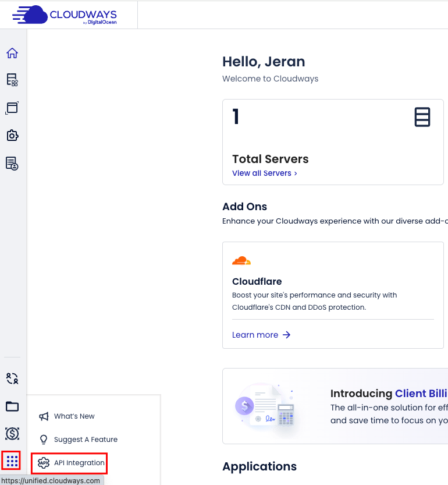Viewport: 448px width, 485px height.
Task: Open What's New menu entry
Action: (x=74, y=416)
